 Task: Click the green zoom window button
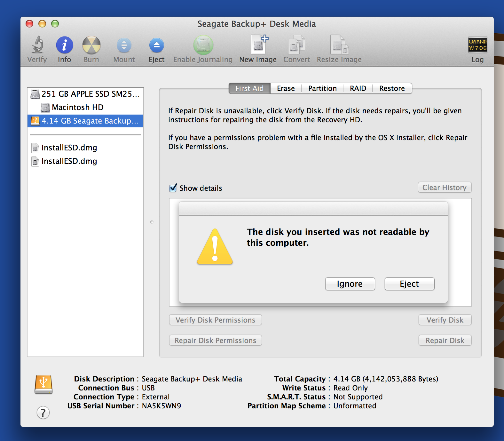[x=55, y=24]
